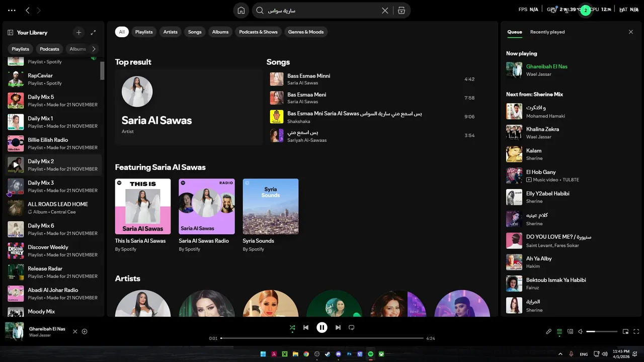Open ALL ROADS LEAD HOME album
This screenshot has height=362, width=644.
pyautogui.click(x=54, y=208)
